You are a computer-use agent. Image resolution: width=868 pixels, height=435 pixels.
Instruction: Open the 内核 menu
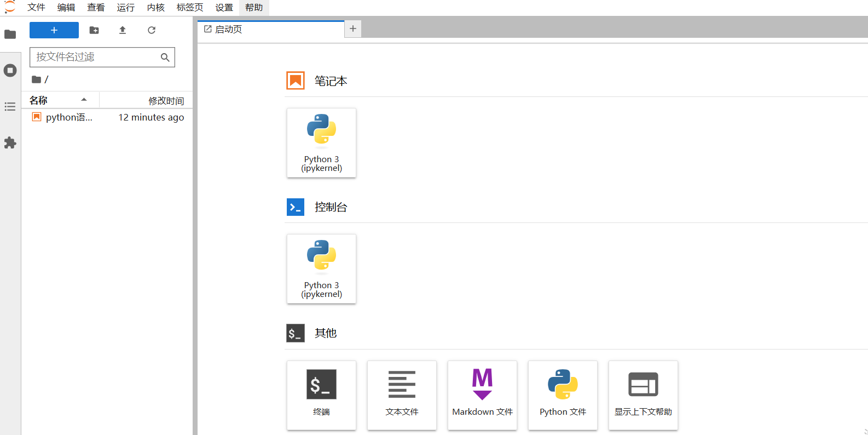tap(156, 7)
